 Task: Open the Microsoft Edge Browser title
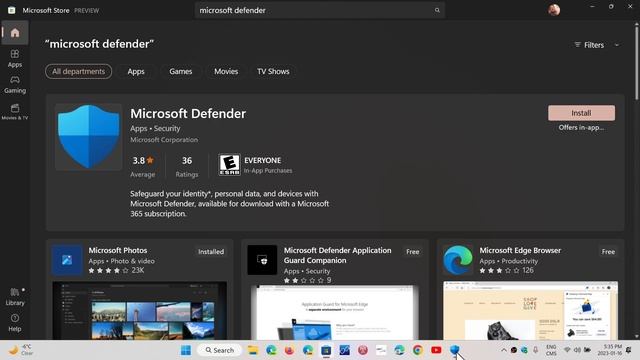(x=520, y=250)
